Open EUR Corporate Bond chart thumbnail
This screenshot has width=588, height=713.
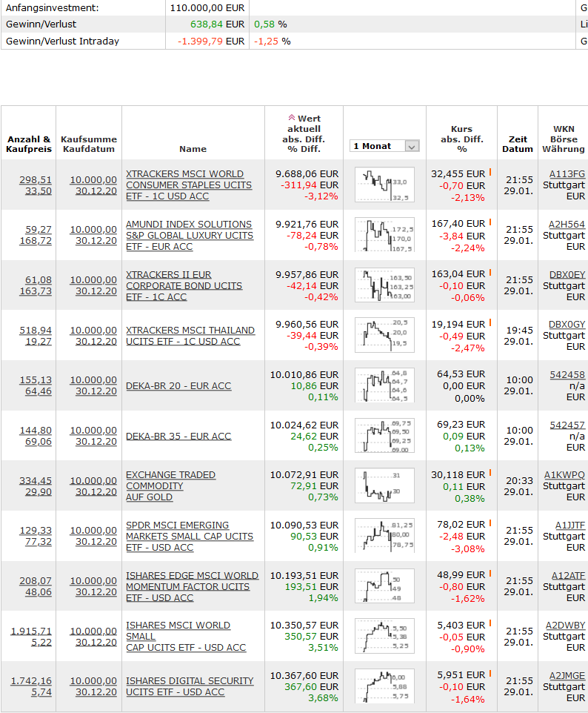(x=384, y=285)
